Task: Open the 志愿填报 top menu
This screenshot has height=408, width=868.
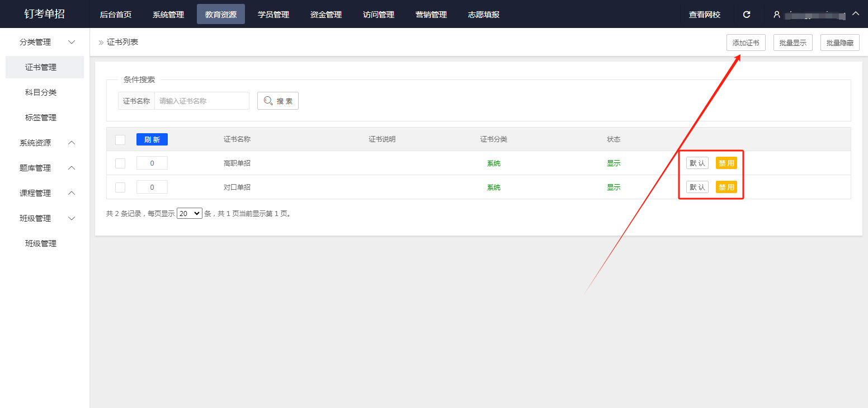Action: (484, 15)
